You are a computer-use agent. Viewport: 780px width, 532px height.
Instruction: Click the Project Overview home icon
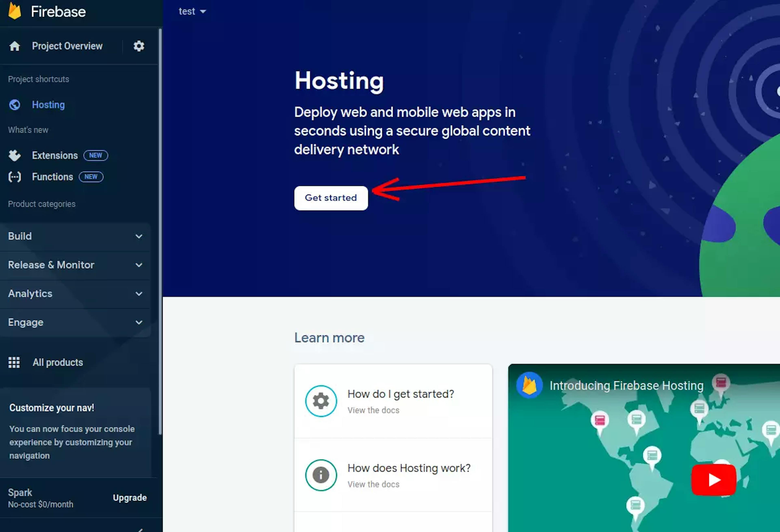pyautogui.click(x=15, y=46)
